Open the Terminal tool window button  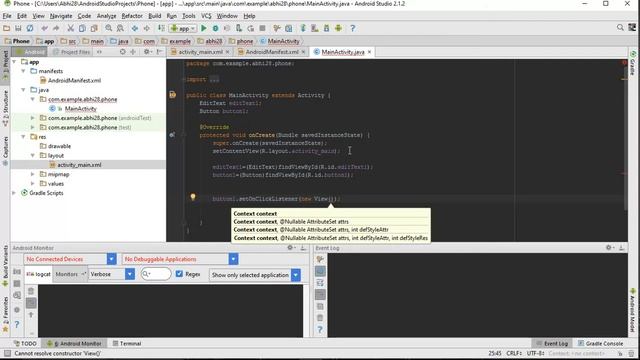pyautogui.click(x=127, y=344)
